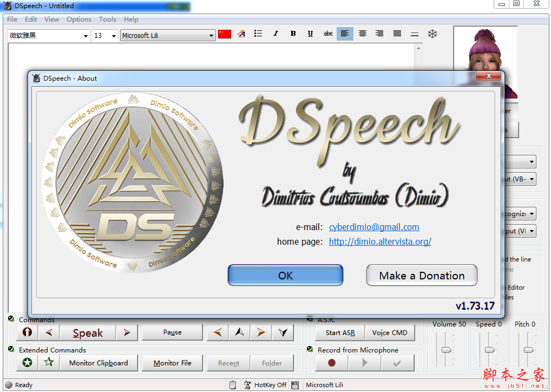
Task: Click the clipboard icon in status bar
Action: 232,385
